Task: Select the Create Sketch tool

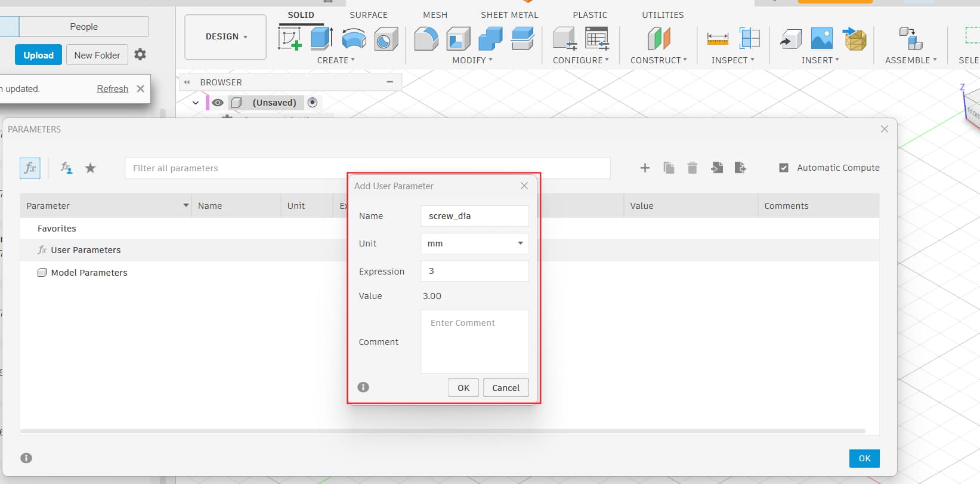Action: point(290,39)
